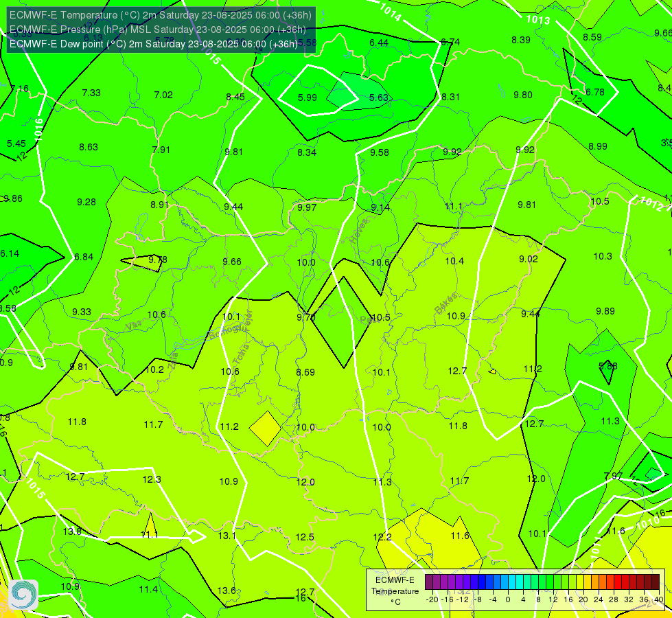Click the dew point value 5.63
Screen dimensions: 672x618
click(379, 98)
